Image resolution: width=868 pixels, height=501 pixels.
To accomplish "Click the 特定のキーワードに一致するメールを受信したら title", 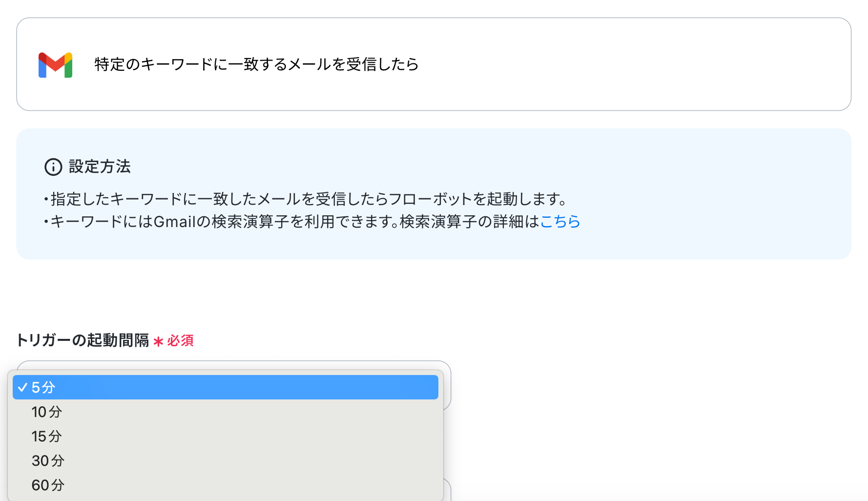I will pos(257,64).
